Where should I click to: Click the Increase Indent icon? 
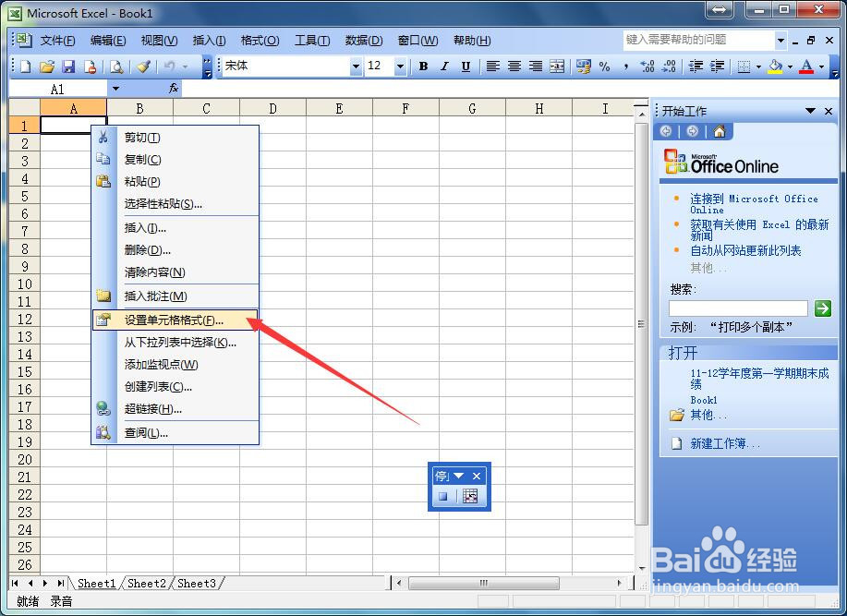coord(717,66)
